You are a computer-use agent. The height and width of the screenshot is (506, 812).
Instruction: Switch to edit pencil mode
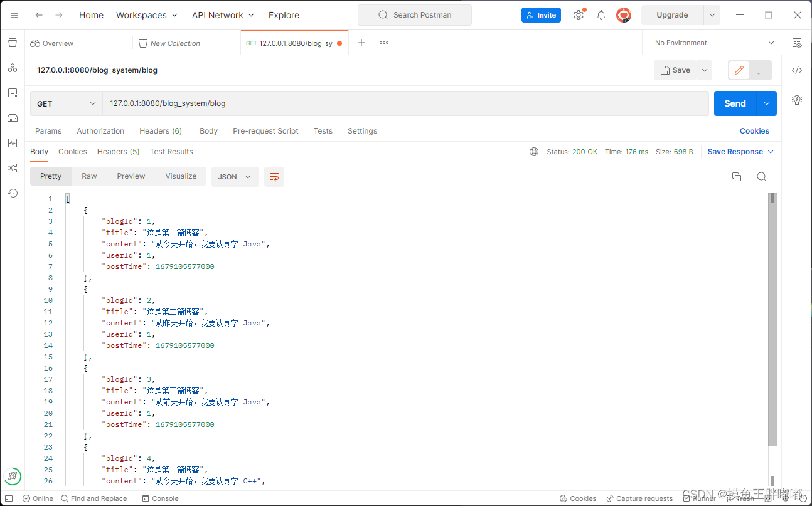tap(739, 70)
